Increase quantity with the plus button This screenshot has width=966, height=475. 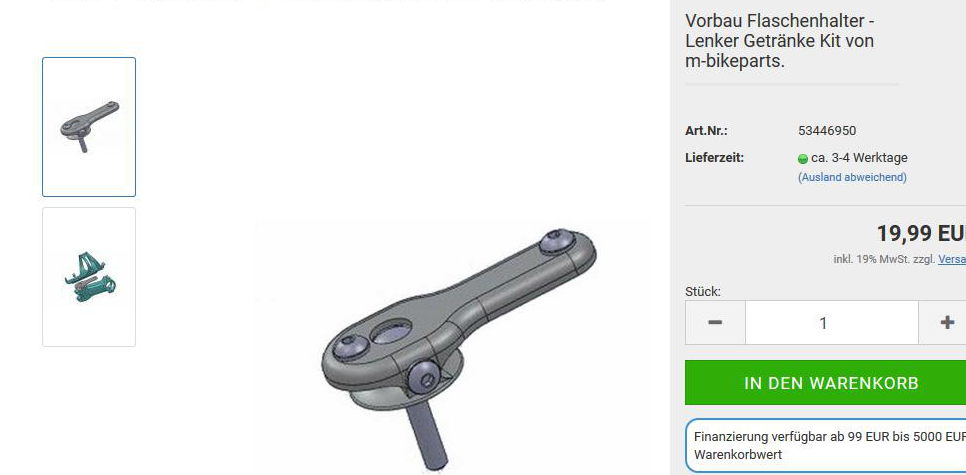[x=944, y=323]
